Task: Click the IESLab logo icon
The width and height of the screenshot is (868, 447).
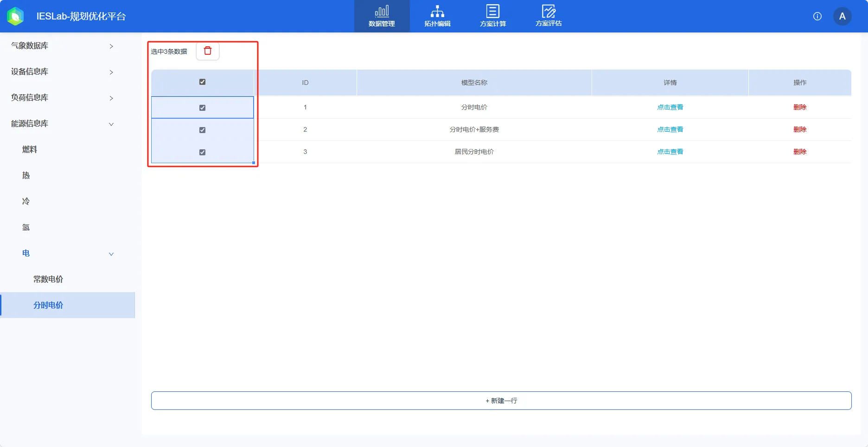Action: tap(15, 16)
